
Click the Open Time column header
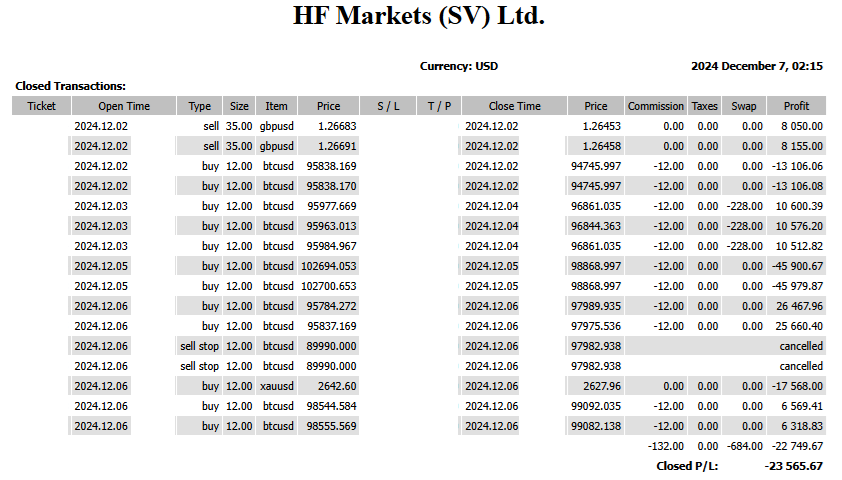[x=124, y=106]
